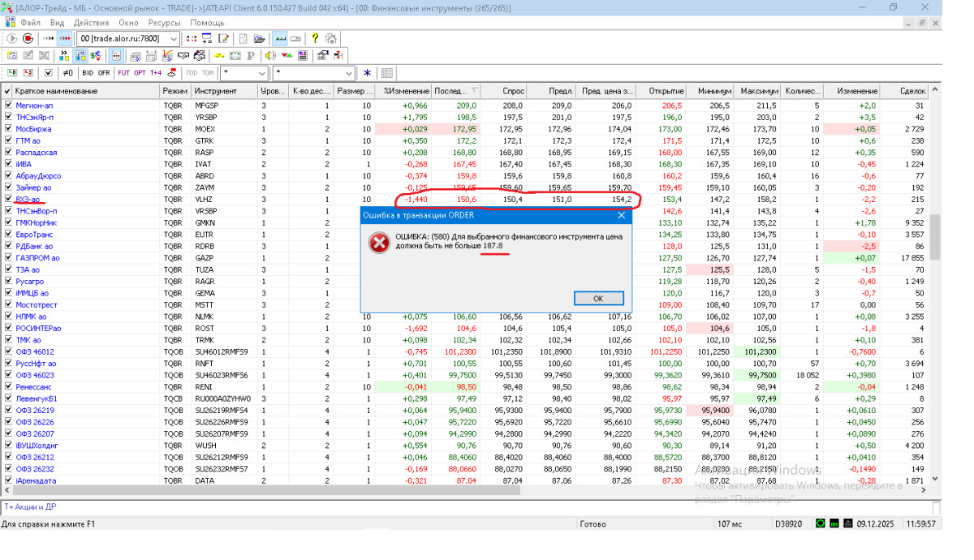Toggle the checkbox next to ГАЗПРОМ ао
Image resolution: width=974 pixels, height=560 pixels.
click(x=8, y=258)
